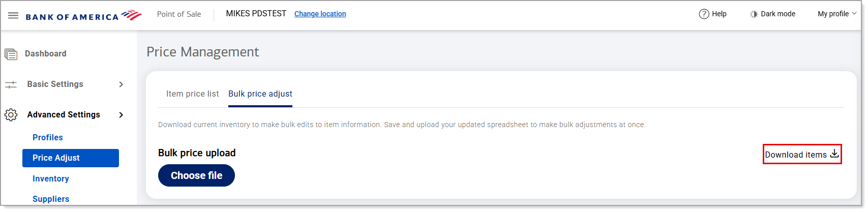Click the Choose file button
Viewport: 868px width, 212px height.
(196, 175)
